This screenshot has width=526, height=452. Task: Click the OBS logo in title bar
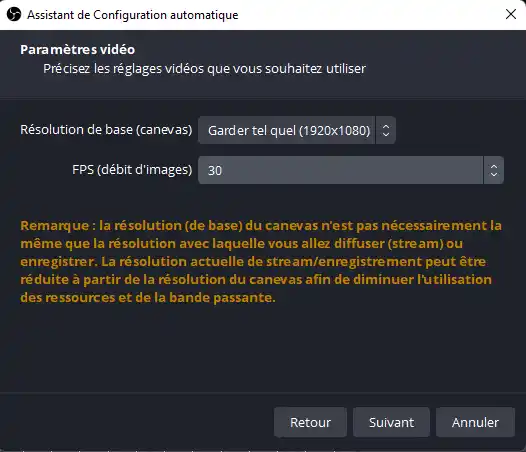click(x=14, y=14)
